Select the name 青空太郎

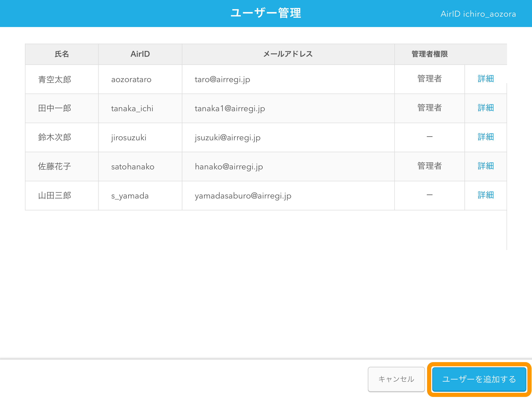55,79
